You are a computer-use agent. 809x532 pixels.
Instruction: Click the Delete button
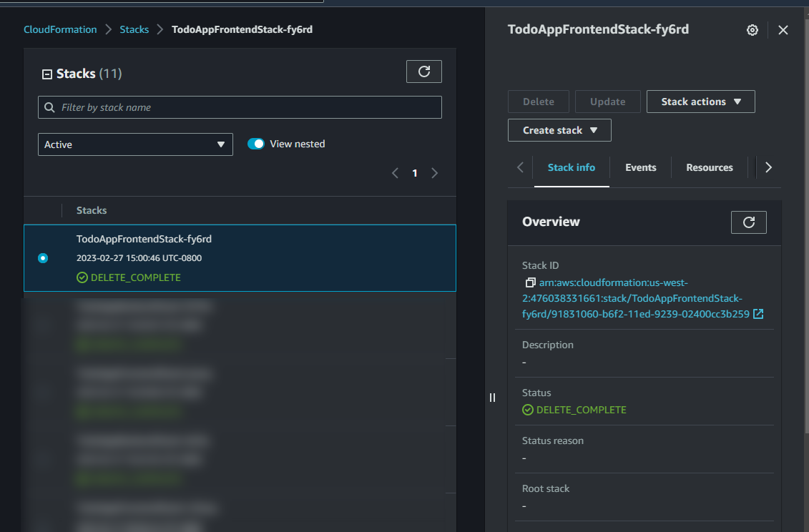538,102
